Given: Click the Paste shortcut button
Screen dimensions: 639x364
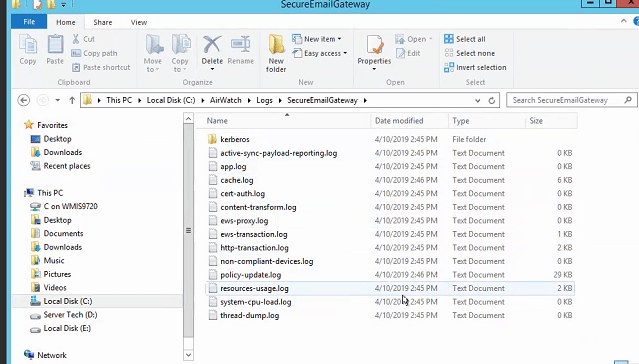Looking at the screenshot, I should 101,68.
